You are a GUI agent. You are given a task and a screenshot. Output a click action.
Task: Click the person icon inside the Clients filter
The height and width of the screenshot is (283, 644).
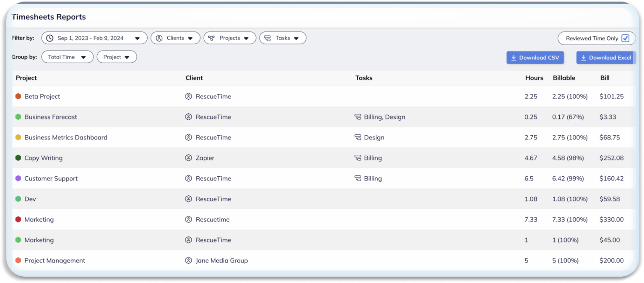coord(159,38)
